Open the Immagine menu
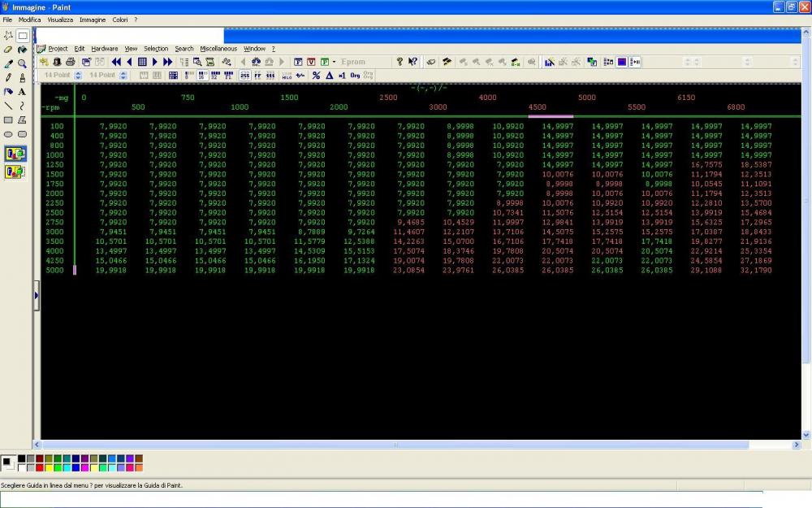 (x=93, y=20)
